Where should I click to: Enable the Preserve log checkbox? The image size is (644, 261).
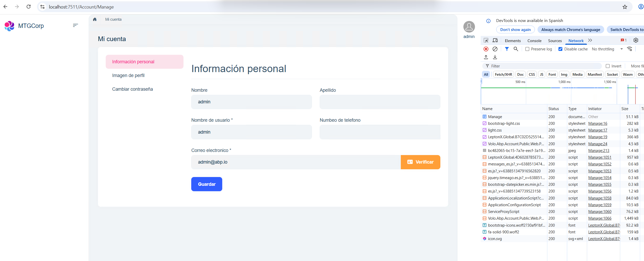click(527, 49)
